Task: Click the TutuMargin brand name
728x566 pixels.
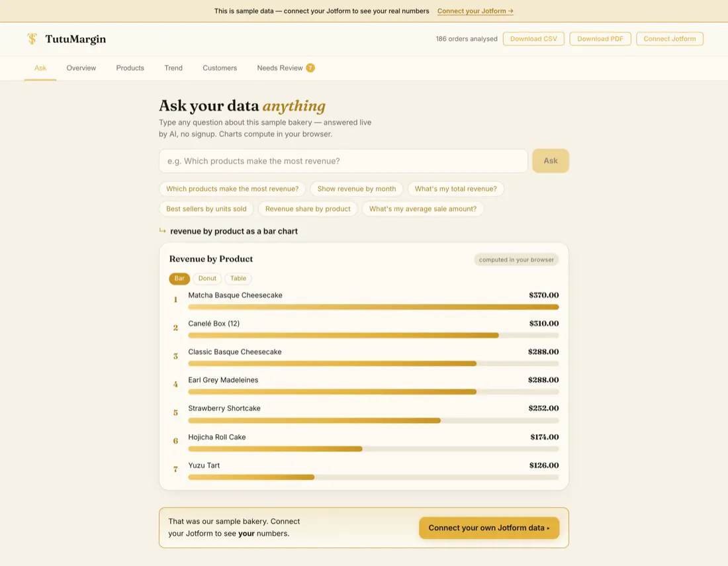Action: click(x=75, y=39)
